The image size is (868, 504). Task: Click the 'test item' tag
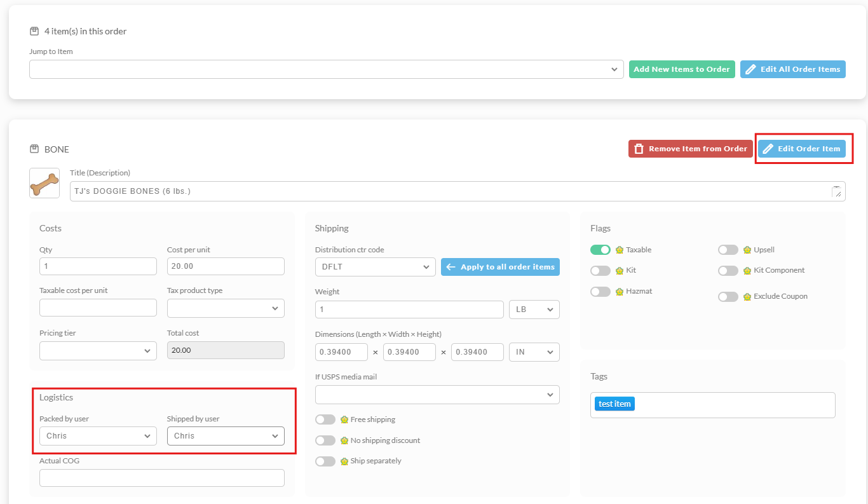tap(614, 404)
